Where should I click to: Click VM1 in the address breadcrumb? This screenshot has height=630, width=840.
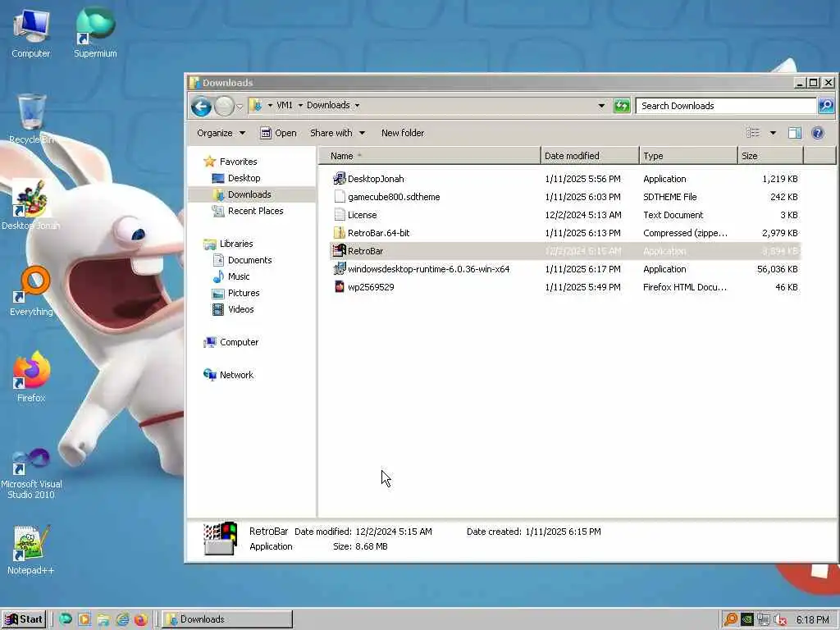(285, 105)
